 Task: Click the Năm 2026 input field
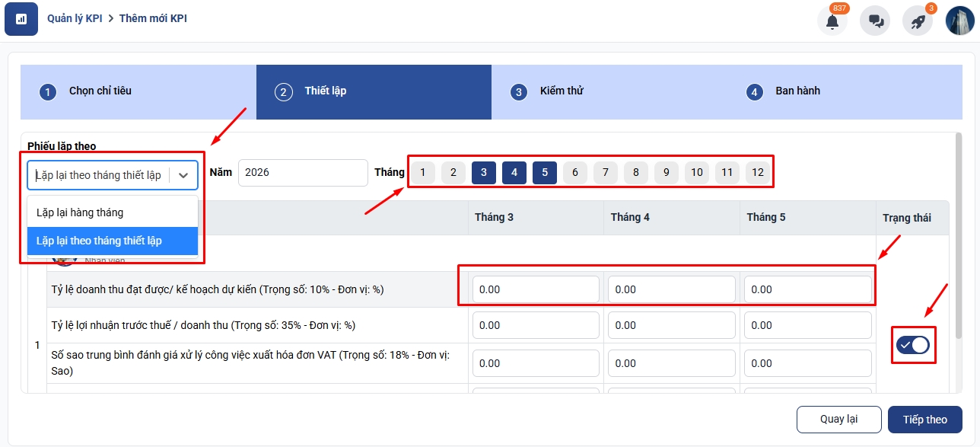(x=302, y=173)
